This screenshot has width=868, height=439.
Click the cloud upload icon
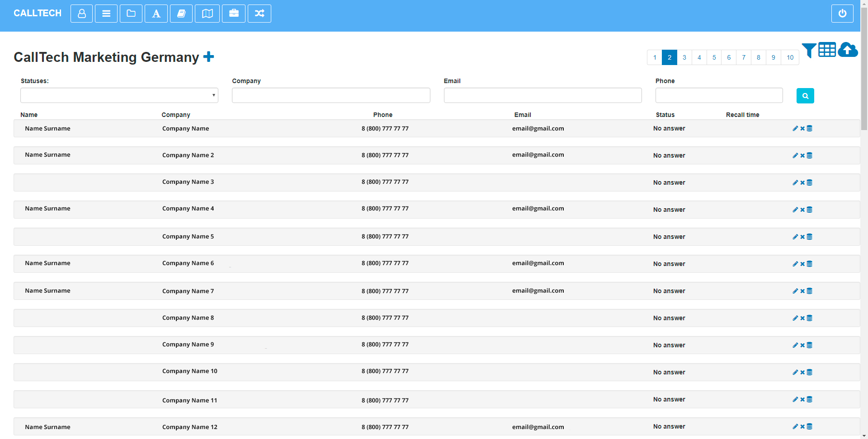tap(848, 50)
